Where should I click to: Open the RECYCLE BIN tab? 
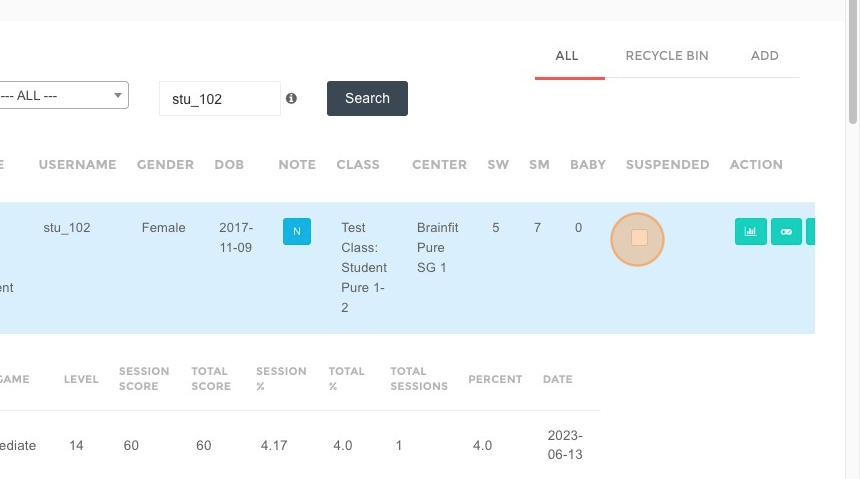click(x=667, y=56)
